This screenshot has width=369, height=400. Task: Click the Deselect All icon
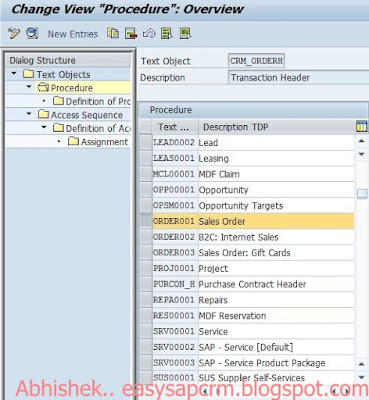pos(185,33)
